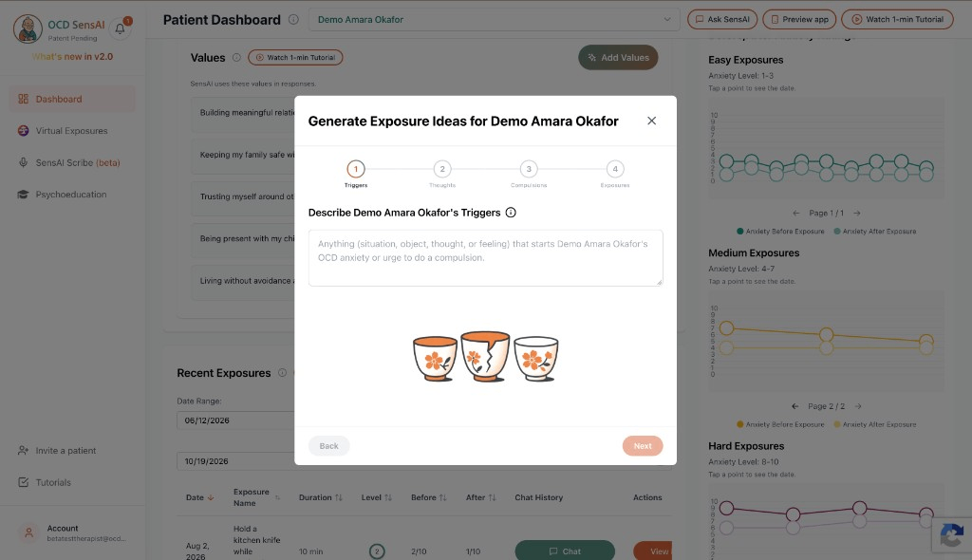The height and width of the screenshot is (560, 972).
Task: Click the 06/12/2026 date range field
Action: pyautogui.click(x=235, y=420)
